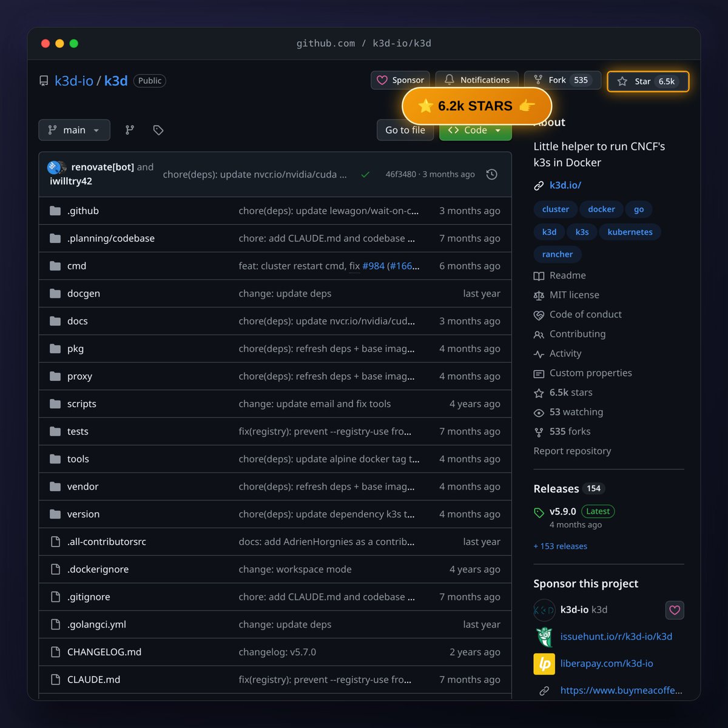Click the 535 forks icon
The image size is (728, 728).
539,432
